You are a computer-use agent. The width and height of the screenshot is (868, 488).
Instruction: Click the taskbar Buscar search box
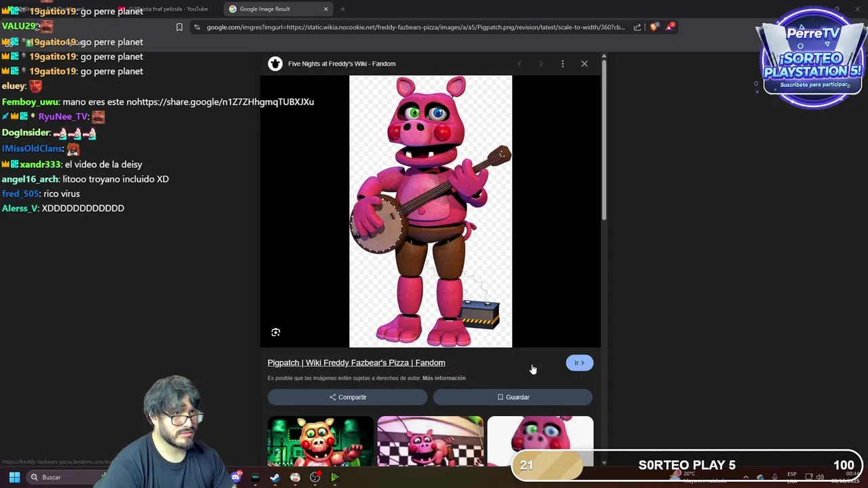pyautogui.click(x=64, y=477)
